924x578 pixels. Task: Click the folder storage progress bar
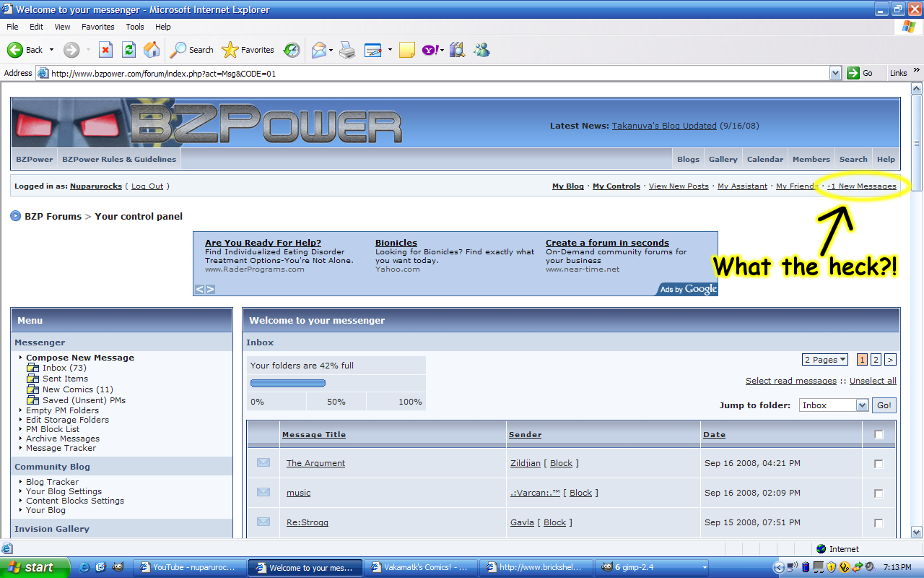[x=288, y=383]
